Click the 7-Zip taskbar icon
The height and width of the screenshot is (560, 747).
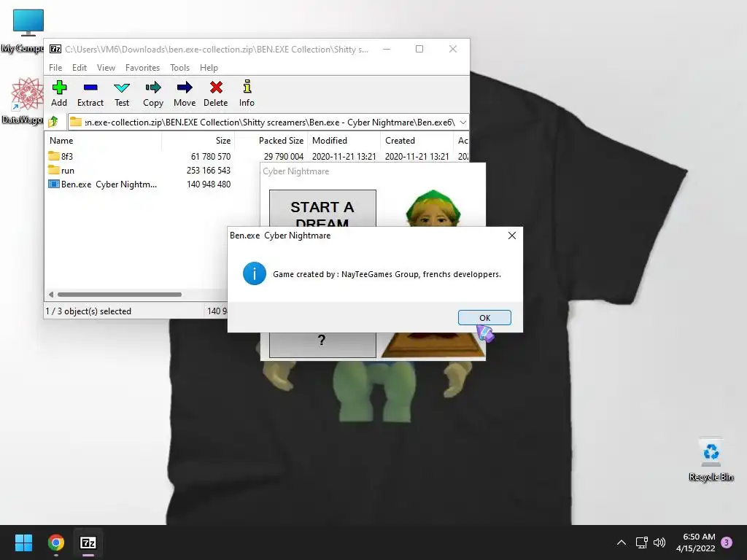pos(88,542)
